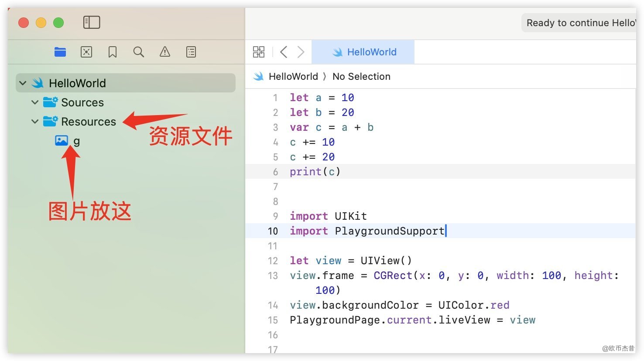Open the Source Control navigator
Image resolution: width=644 pixels, height=361 pixels.
86,52
